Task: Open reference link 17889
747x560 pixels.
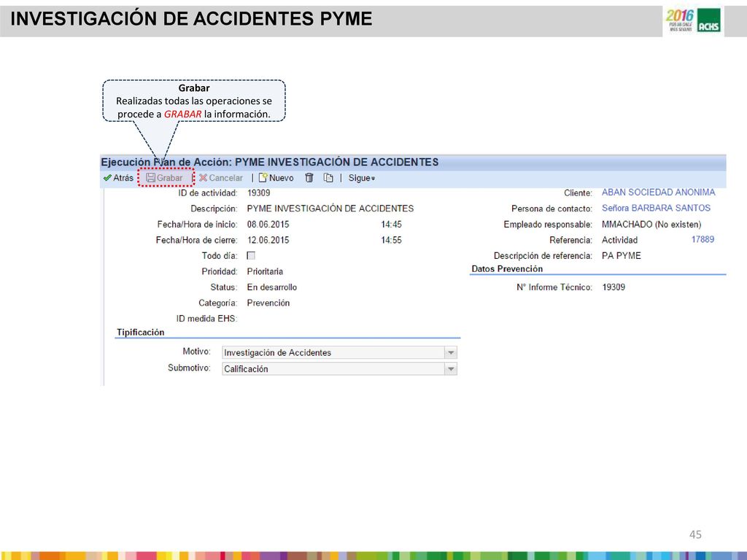Action: click(703, 239)
